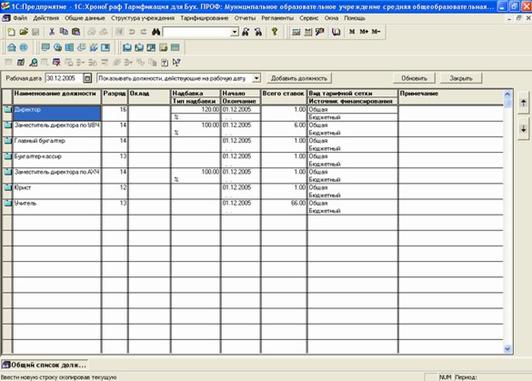Open calendar picker next to Рабочая дата

point(87,78)
